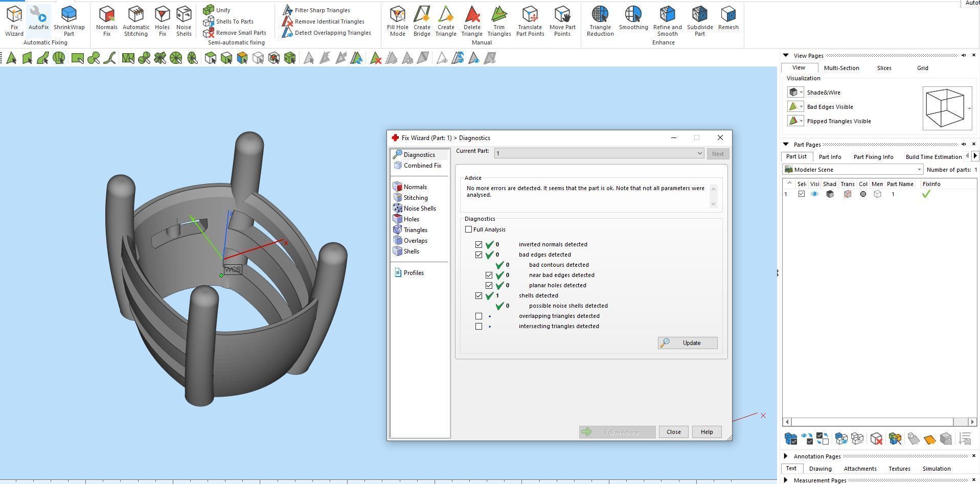Open Subdivide Part tool
This screenshot has width=980, height=484.
pos(700,21)
